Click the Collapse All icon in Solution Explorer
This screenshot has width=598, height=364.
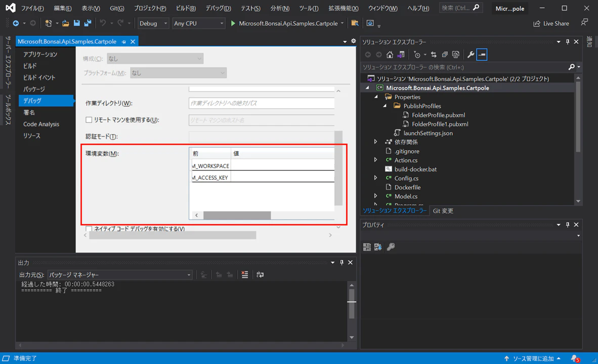445,55
